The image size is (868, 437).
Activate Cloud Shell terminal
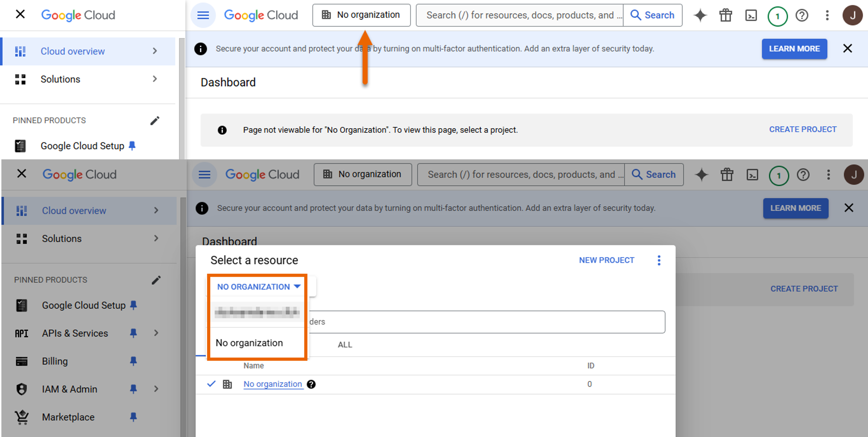click(751, 15)
